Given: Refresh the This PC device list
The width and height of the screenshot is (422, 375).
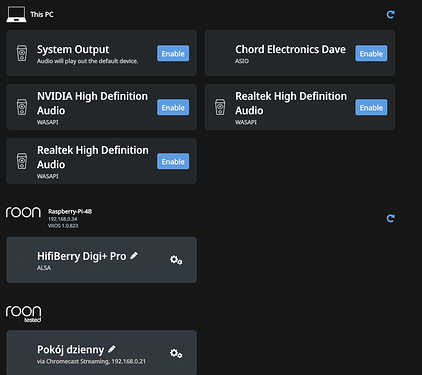Looking at the screenshot, I should (390, 14).
